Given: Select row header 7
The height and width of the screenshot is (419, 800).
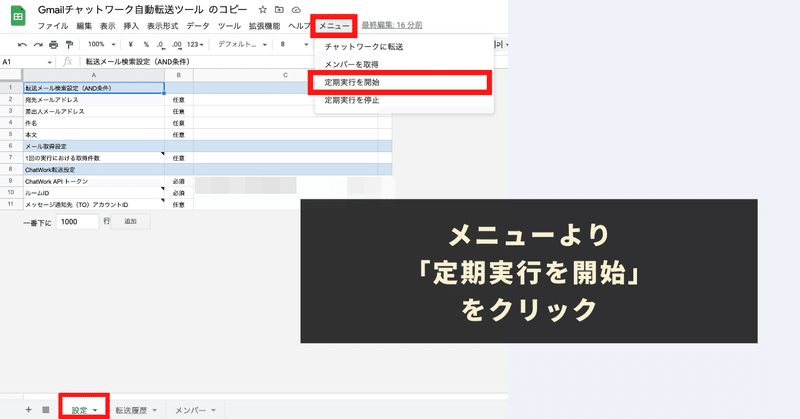Looking at the screenshot, I should 11,158.
